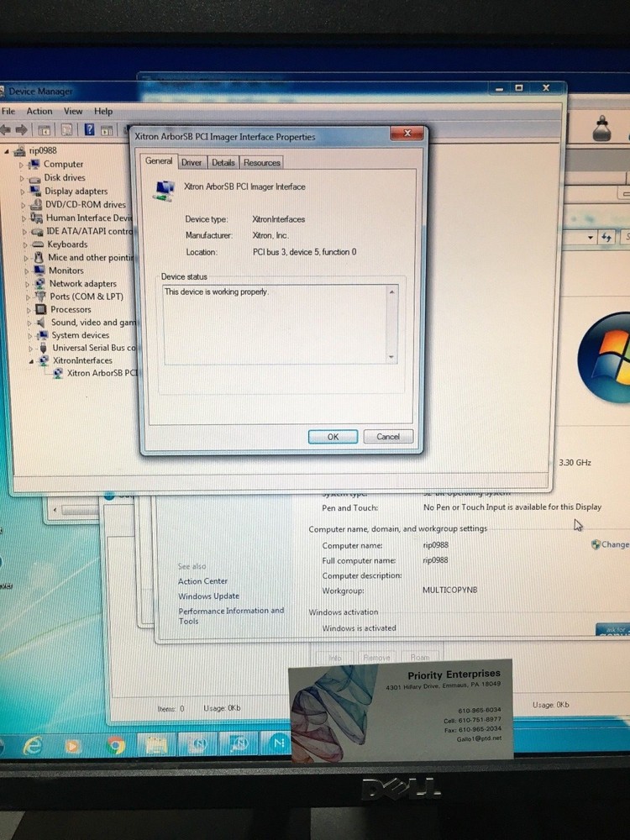
Task: Toggle the Show/Hide Action Pane toolbar icon
Action: [107, 129]
